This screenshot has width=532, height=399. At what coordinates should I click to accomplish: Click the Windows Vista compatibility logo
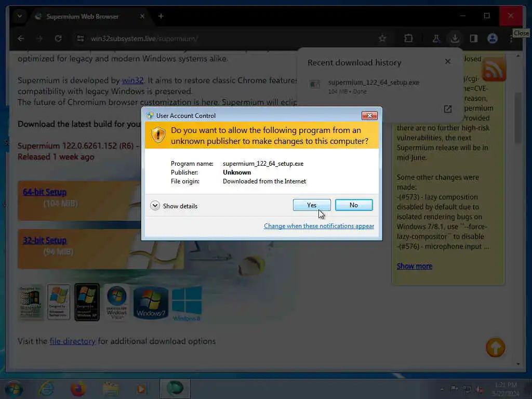(x=117, y=302)
